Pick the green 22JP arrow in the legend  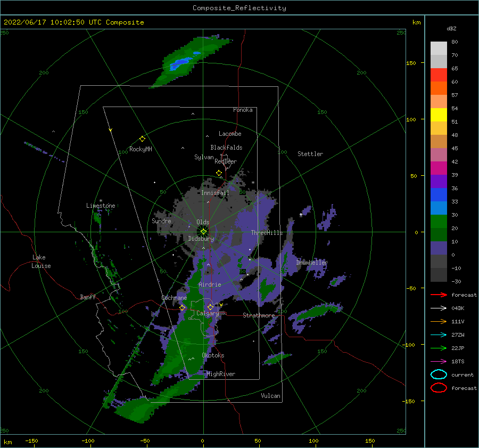click(x=439, y=348)
